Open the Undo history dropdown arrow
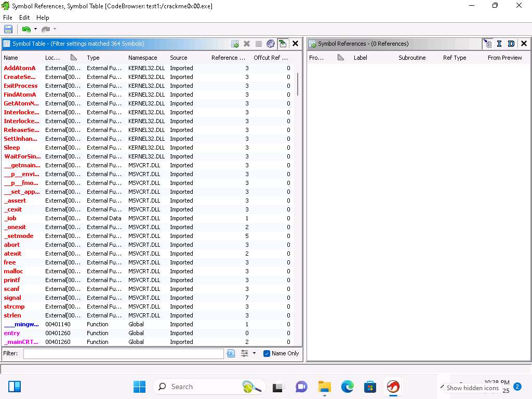Image resolution: width=532 pixels, height=399 pixels. click(35, 29)
